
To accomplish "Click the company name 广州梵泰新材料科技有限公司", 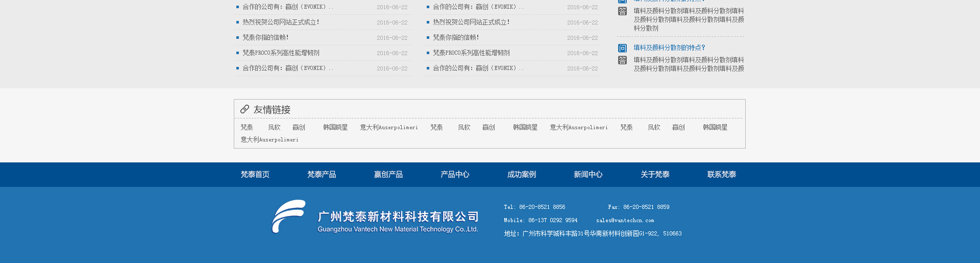I will (398, 217).
